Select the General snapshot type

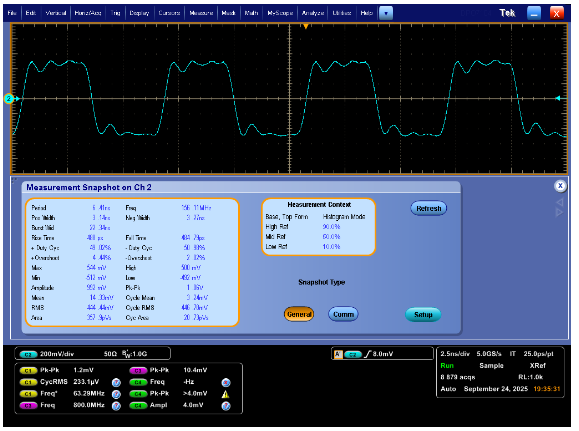299,315
